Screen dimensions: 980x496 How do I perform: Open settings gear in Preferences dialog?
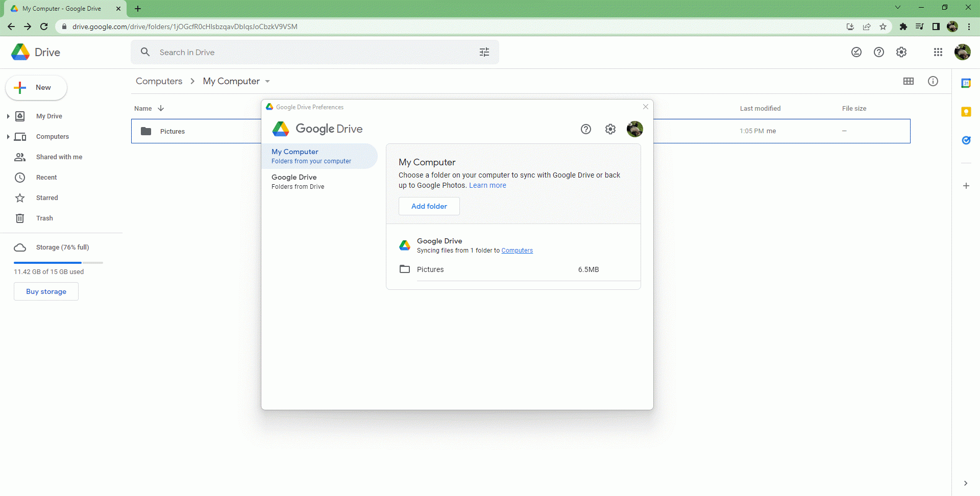610,129
